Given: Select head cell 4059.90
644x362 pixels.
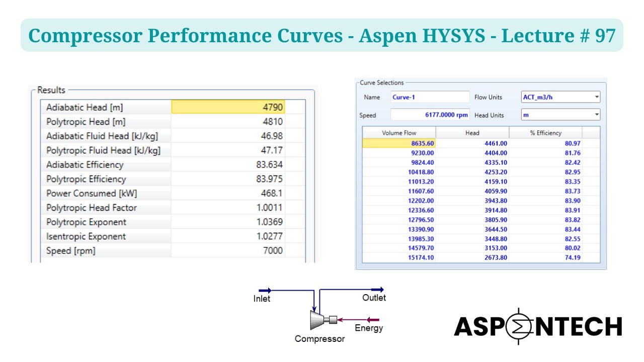Looking at the screenshot, I should click(472, 191).
